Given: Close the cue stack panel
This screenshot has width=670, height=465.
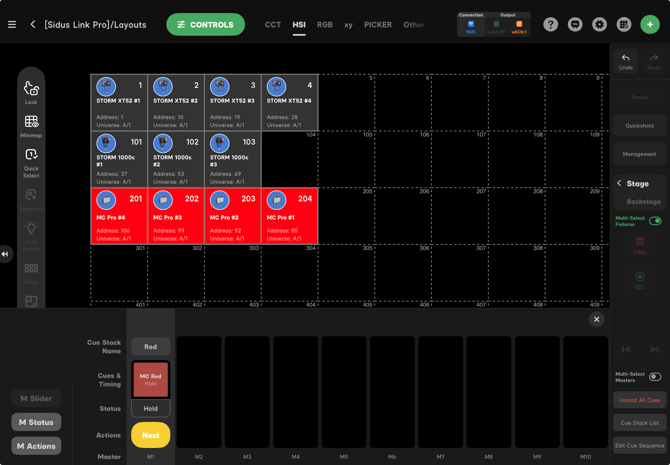Looking at the screenshot, I should [596, 319].
